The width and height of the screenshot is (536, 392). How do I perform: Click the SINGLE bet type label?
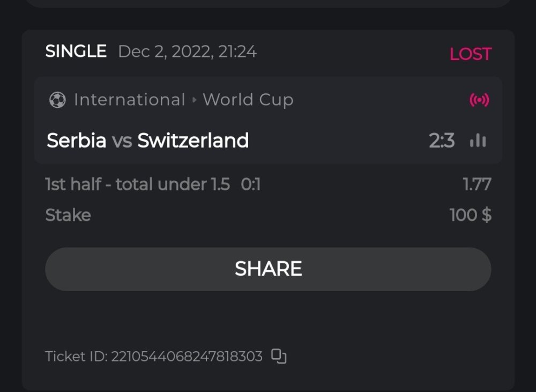pos(76,51)
